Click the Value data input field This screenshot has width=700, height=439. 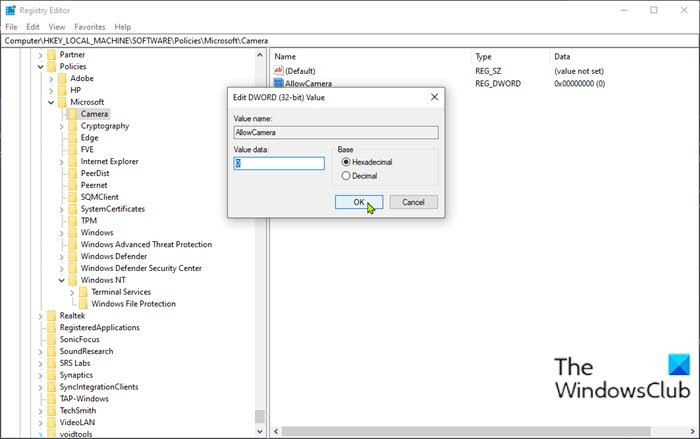279,163
